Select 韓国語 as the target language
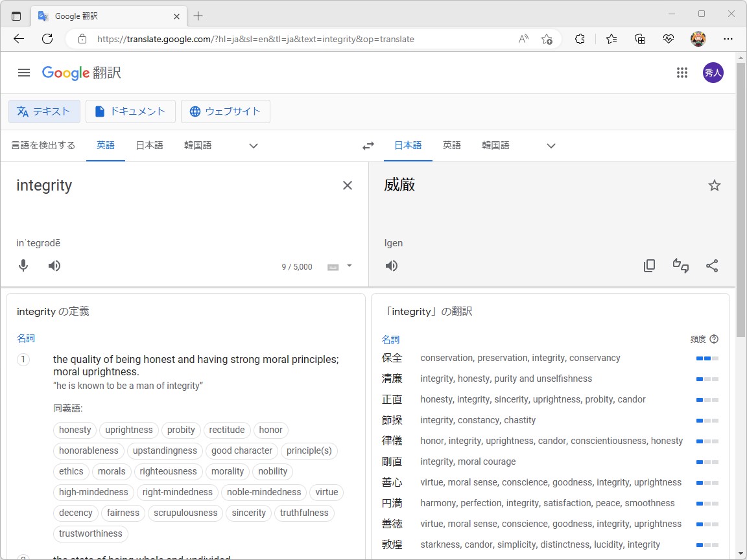Screen dimensions: 747x560 [495, 145]
